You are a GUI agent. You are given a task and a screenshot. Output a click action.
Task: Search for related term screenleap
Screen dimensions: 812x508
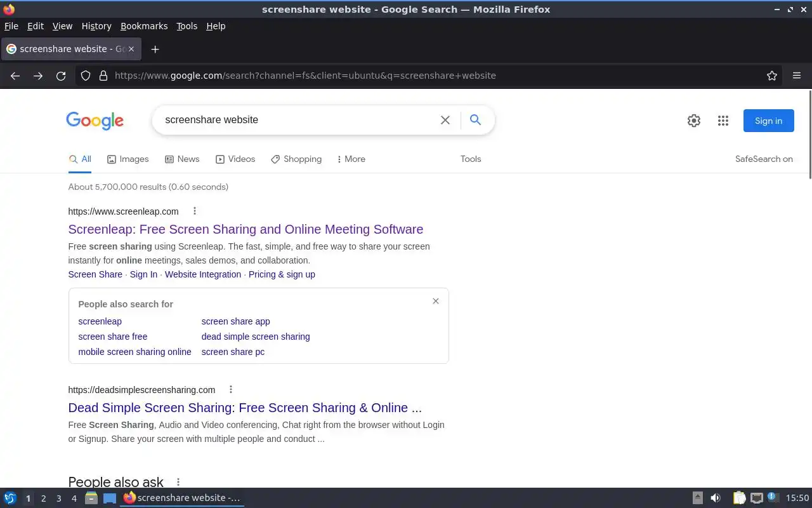click(100, 321)
